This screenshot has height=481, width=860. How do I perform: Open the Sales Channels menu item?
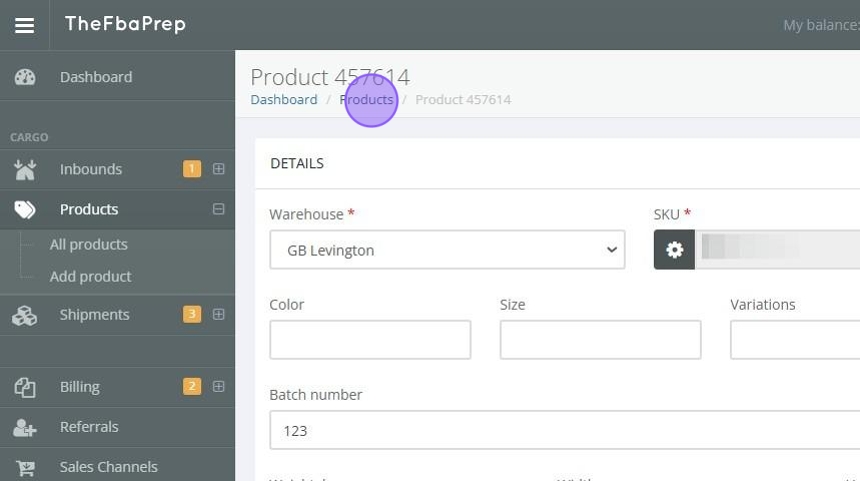point(109,467)
